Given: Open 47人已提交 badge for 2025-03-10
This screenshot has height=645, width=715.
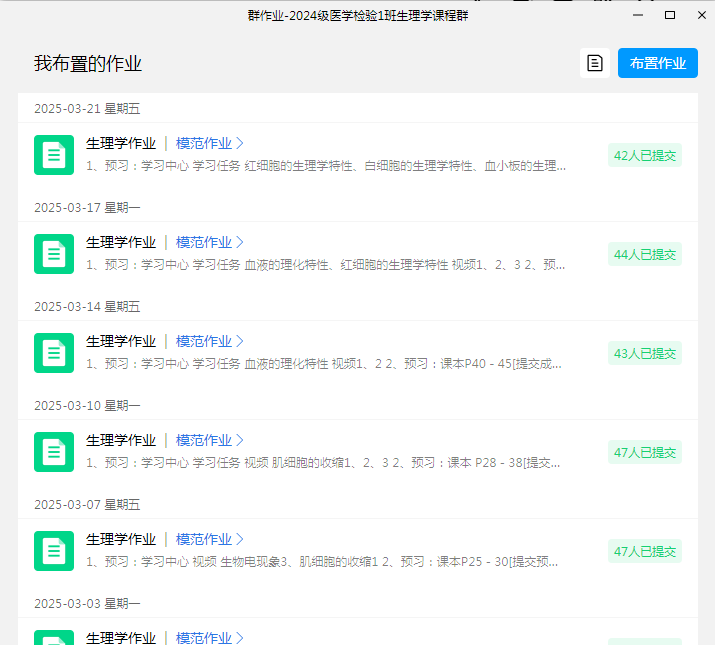Looking at the screenshot, I should [644, 452].
